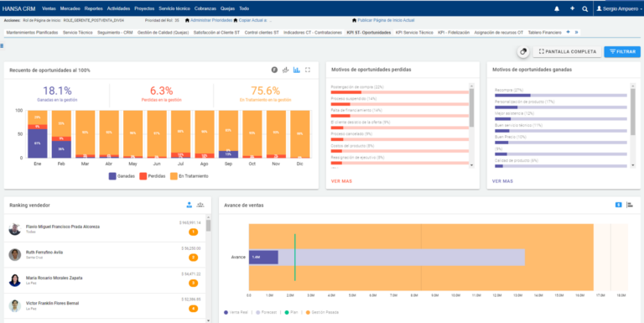Click the dollar icon in Avance de ventas
The height and width of the screenshot is (323, 644).
(619, 205)
